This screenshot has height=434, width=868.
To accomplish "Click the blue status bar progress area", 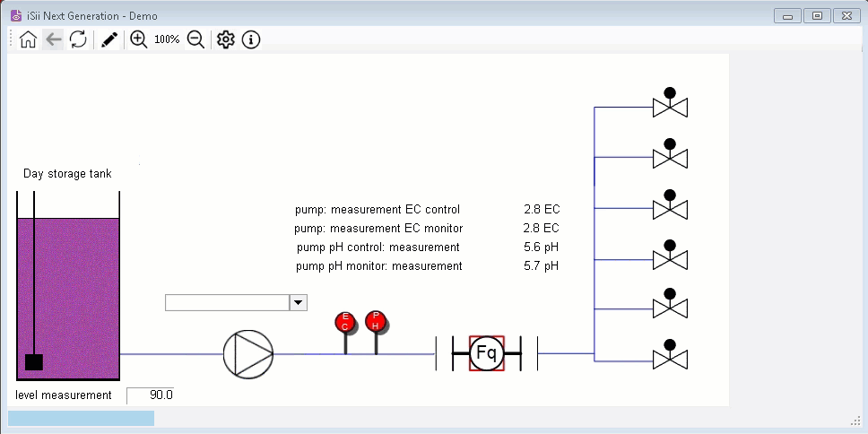I will [x=82, y=419].
